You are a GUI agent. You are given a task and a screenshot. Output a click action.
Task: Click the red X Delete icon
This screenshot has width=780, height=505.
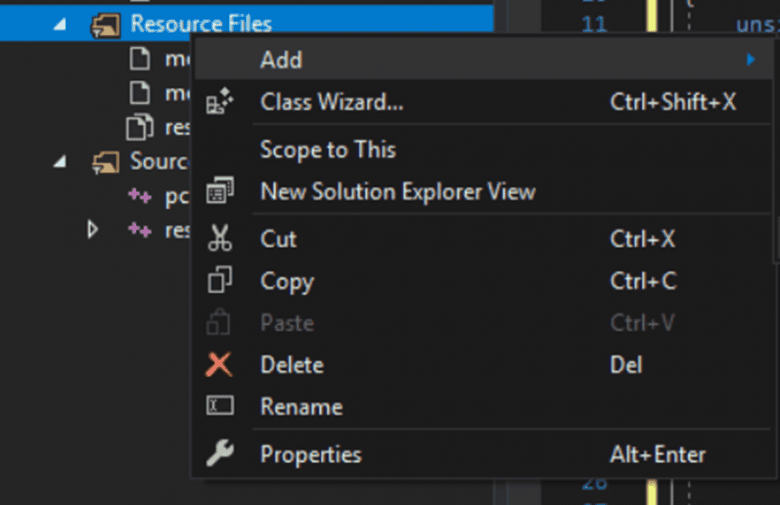[219, 365]
